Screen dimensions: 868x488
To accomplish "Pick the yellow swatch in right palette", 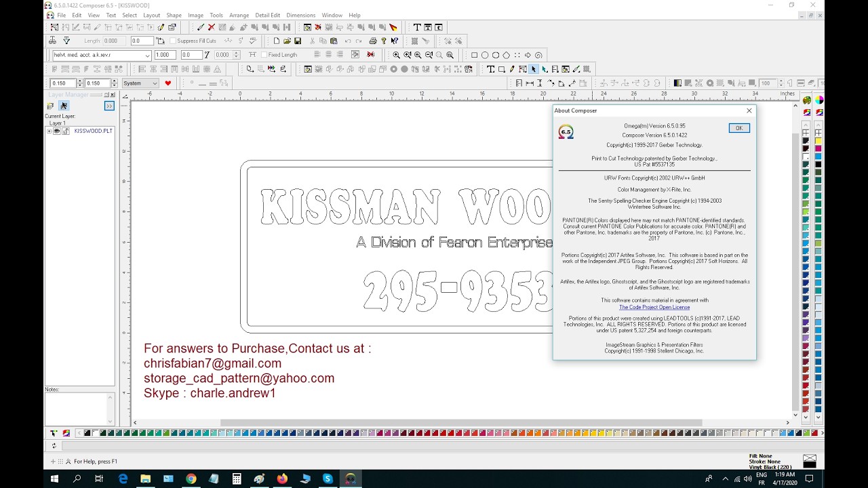I will click(x=818, y=140).
